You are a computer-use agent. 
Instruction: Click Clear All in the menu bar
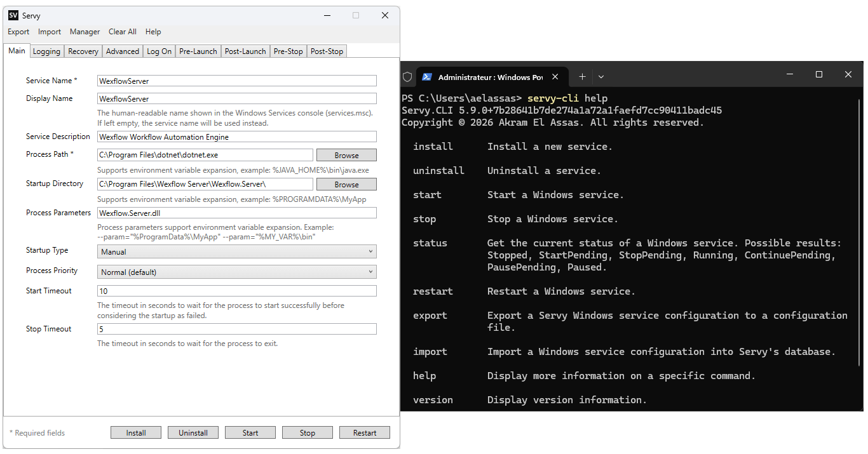[122, 31]
